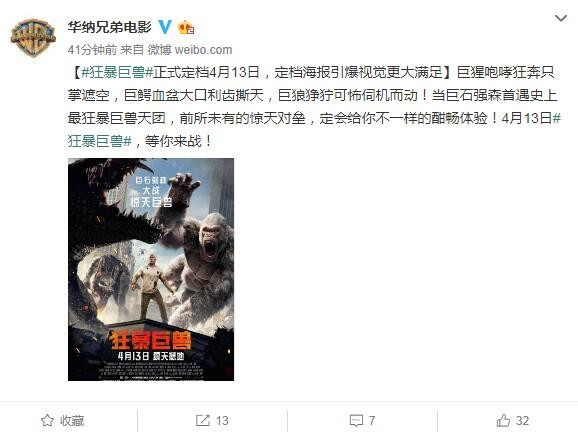This screenshot has height=434, width=578.
Task: Click the orange membership badge icon
Action: tap(186, 28)
